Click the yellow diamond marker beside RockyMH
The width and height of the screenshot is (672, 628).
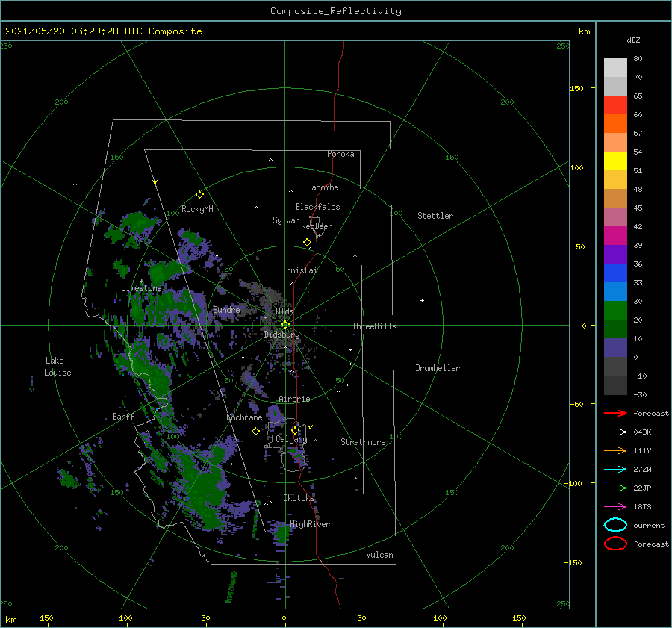(199, 195)
